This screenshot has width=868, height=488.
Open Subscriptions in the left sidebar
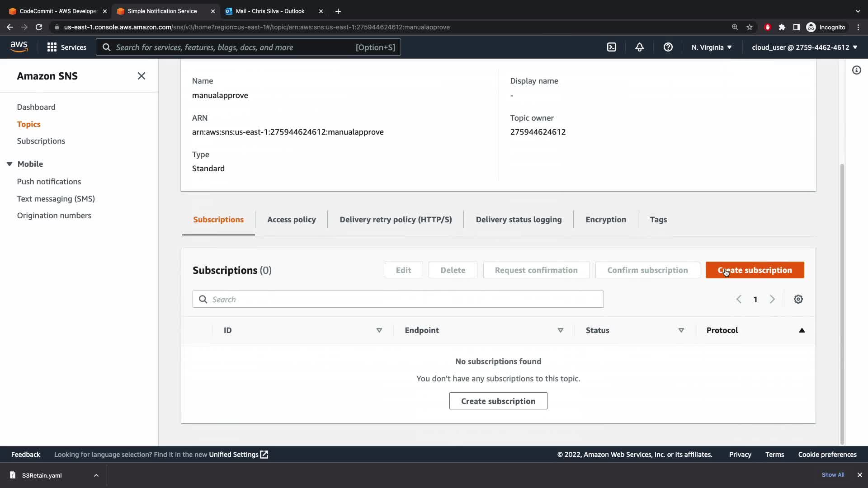[41, 141]
